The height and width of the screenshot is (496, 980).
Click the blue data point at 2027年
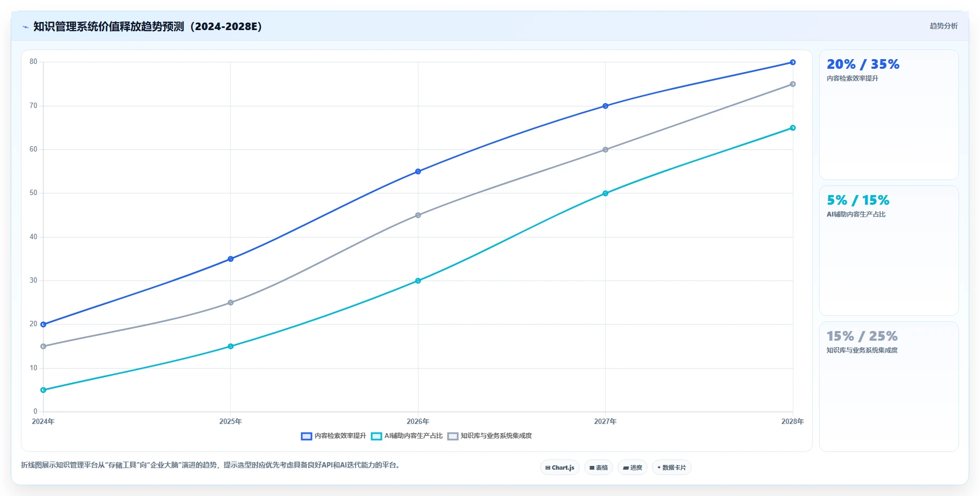pyautogui.click(x=606, y=106)
